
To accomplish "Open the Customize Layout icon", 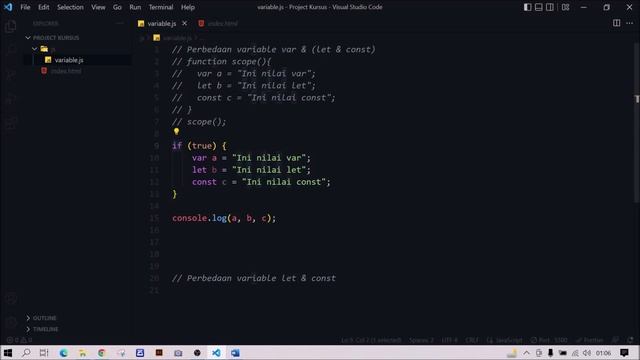I will point(565,7).
